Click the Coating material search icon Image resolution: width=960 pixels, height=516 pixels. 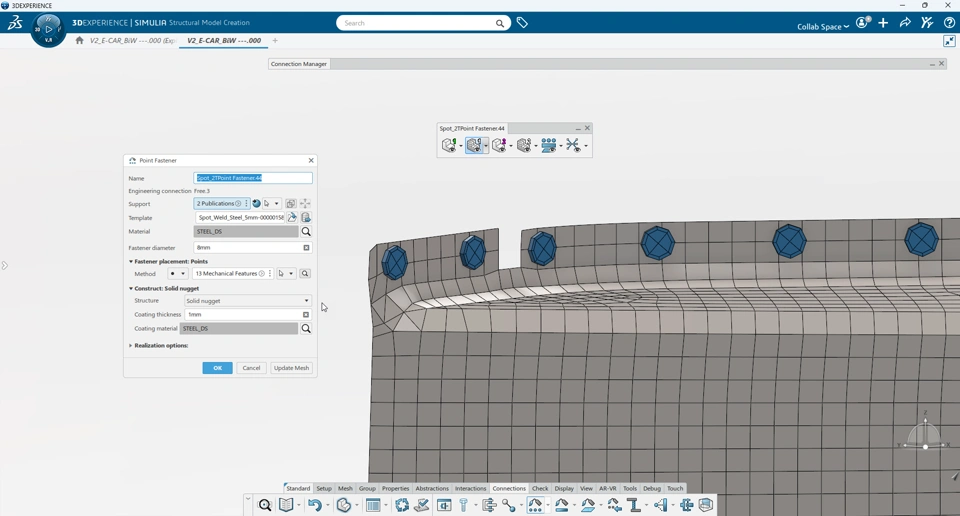click(306, 329)
